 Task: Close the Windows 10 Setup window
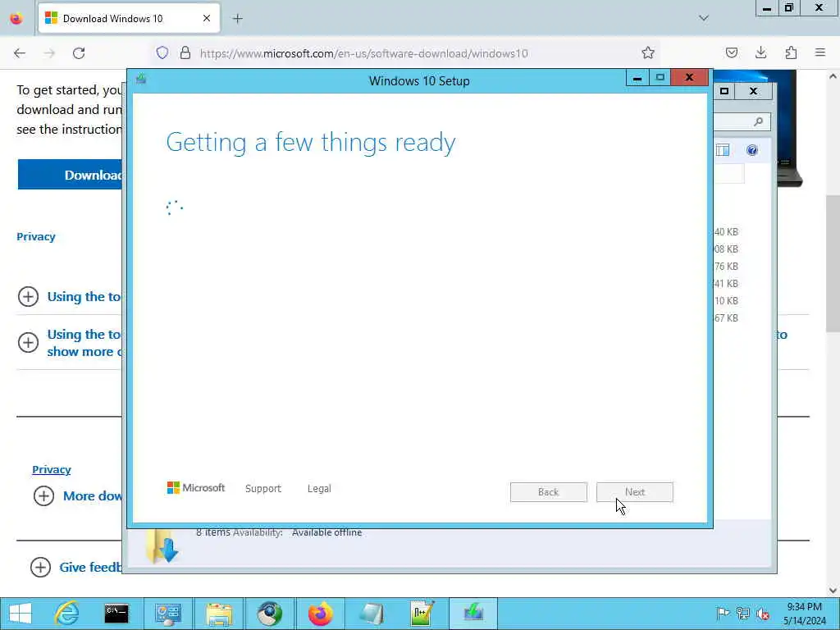coord(689,78)
